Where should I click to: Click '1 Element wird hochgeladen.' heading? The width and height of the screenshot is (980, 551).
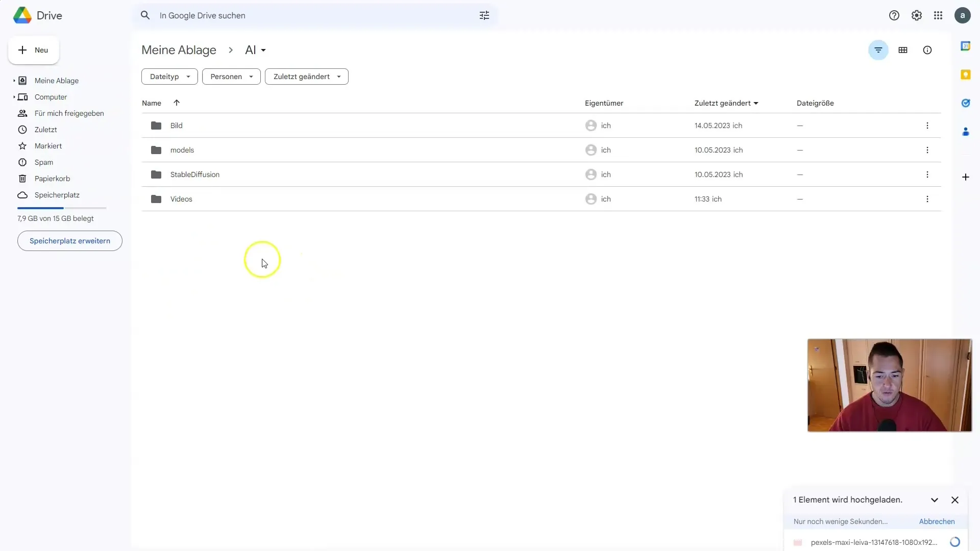[848, 500]
